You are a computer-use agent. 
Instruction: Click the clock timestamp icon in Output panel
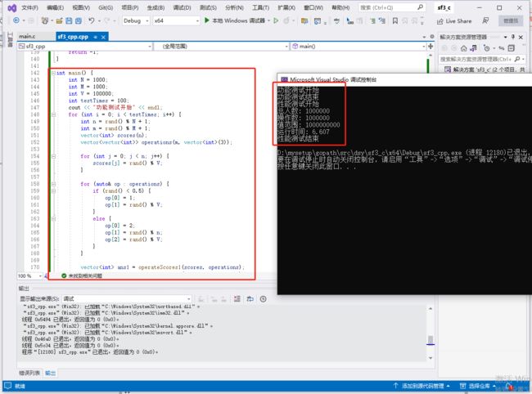coord(263,299)
